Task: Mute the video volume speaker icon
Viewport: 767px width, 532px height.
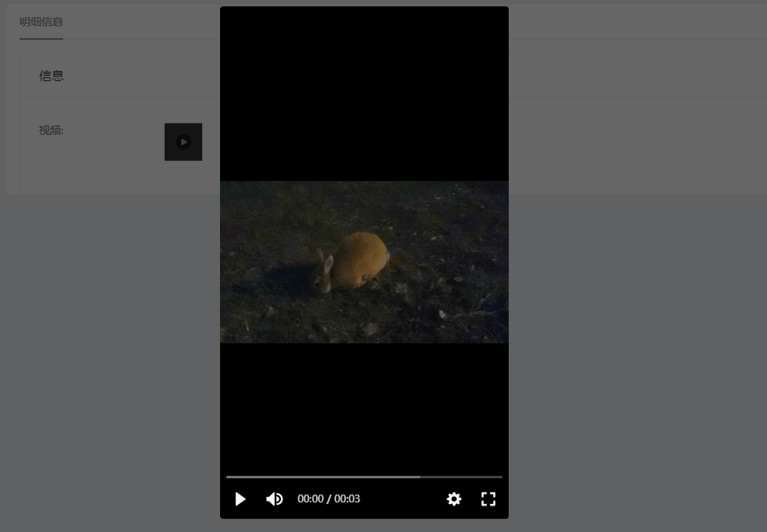Action: tap(275, 498)
